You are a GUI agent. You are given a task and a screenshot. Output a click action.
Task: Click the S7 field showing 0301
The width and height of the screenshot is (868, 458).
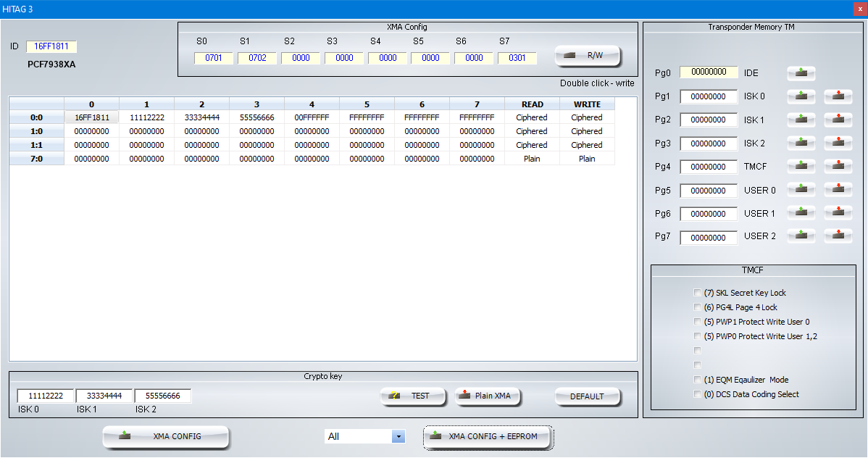tap(517, 57)
